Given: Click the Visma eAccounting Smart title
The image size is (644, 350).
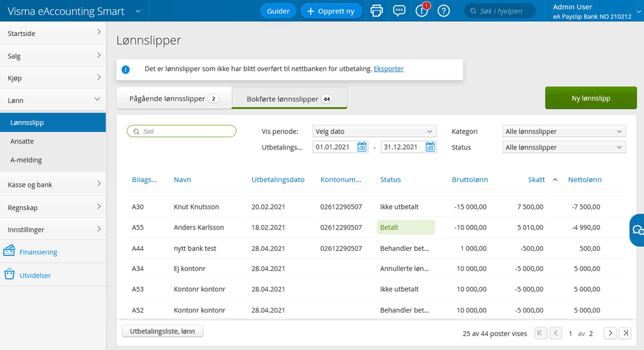Looking at the screenshot, I should pos(66,11).
